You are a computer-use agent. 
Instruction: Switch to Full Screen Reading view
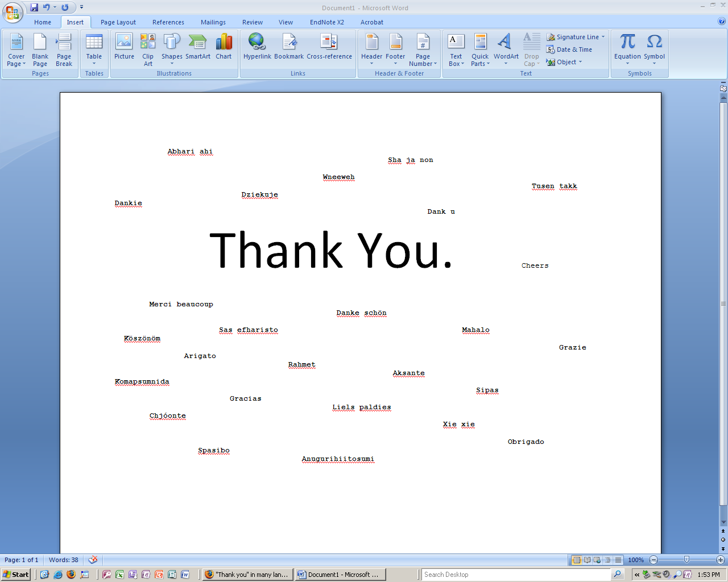[x=587, y=560]
